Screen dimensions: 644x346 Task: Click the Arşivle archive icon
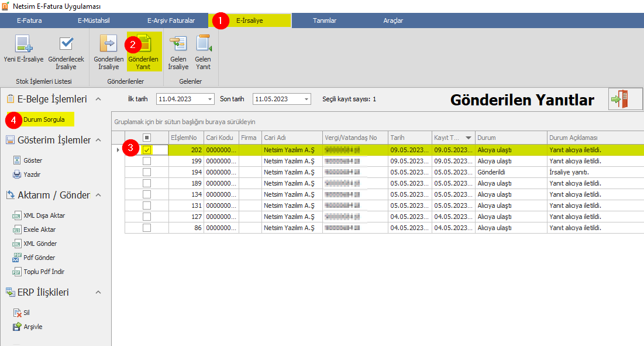[x=17, y=327]
